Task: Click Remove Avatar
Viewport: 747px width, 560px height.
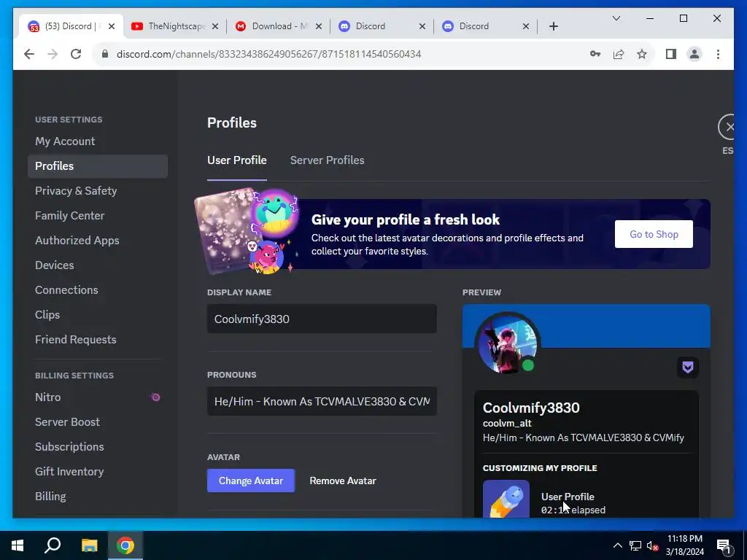Action: point(343,481)
